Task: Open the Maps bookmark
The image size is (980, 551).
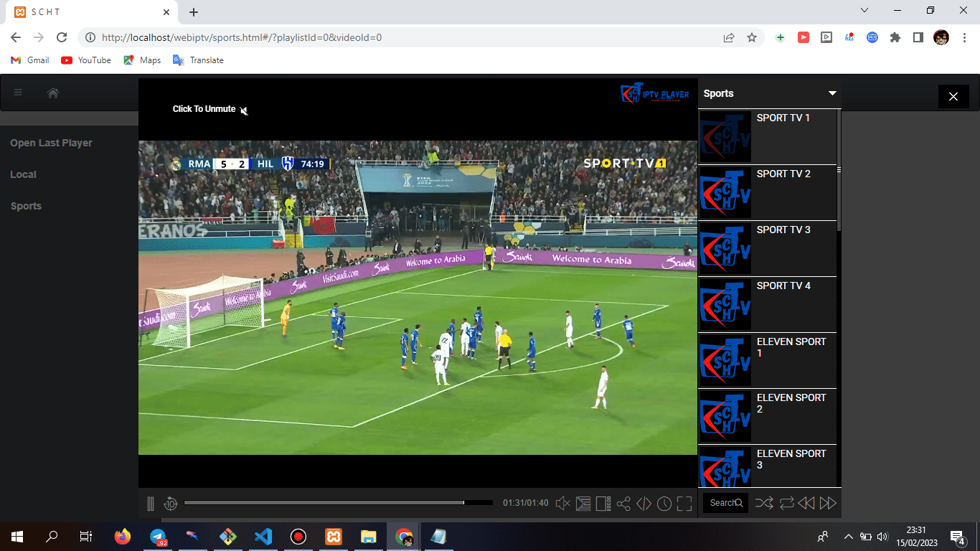Action: coord(142,60)
